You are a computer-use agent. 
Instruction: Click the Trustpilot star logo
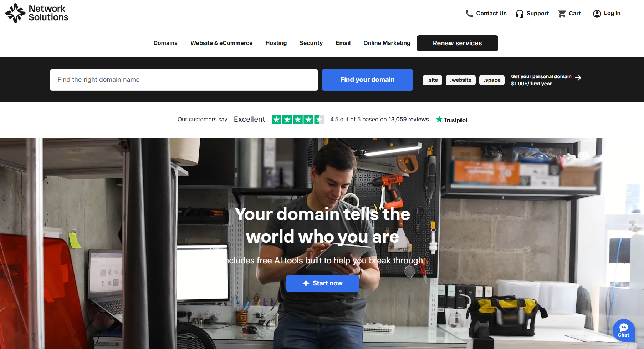(x=439, y=119)
